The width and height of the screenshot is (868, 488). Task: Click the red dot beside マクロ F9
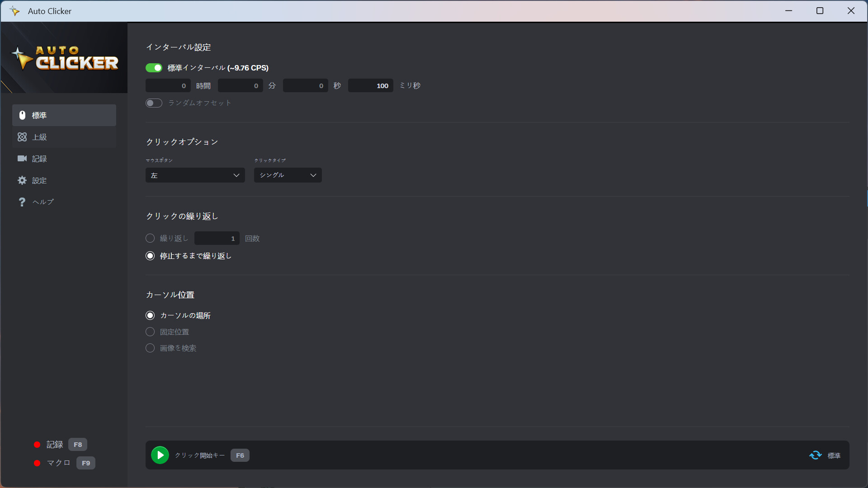[x=37, y=463]
